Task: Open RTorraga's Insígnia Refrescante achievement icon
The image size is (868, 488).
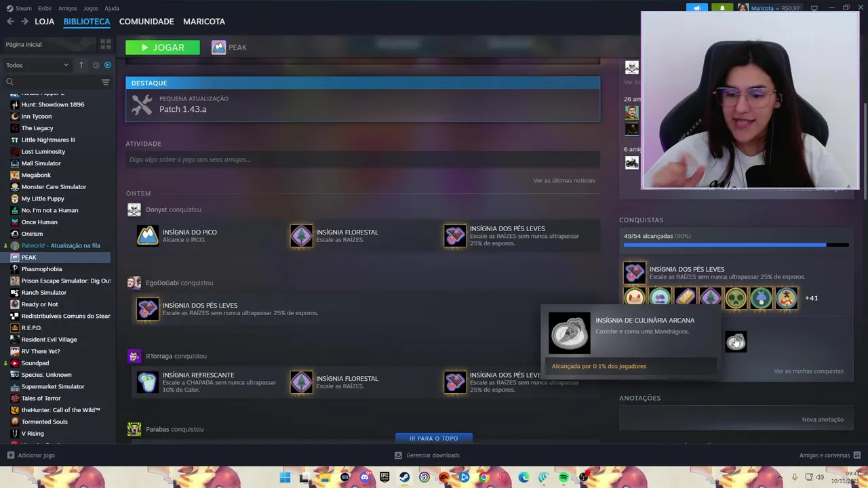Action: (148, 382)
